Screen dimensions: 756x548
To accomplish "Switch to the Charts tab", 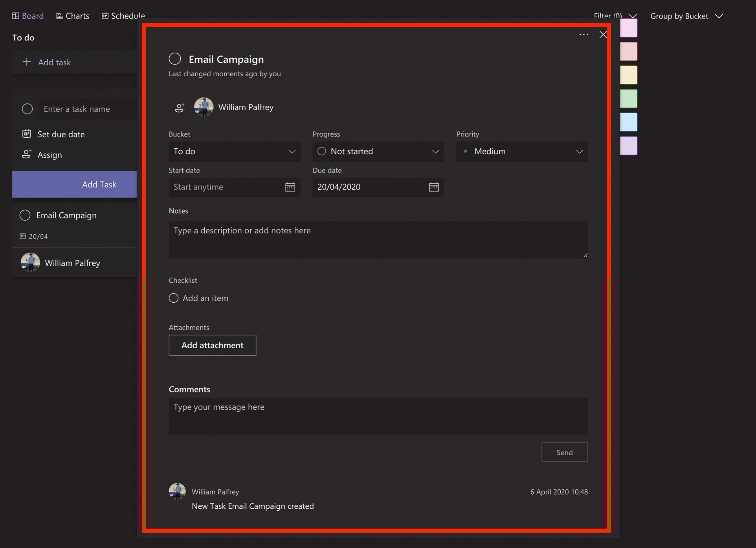I will 73,16.
